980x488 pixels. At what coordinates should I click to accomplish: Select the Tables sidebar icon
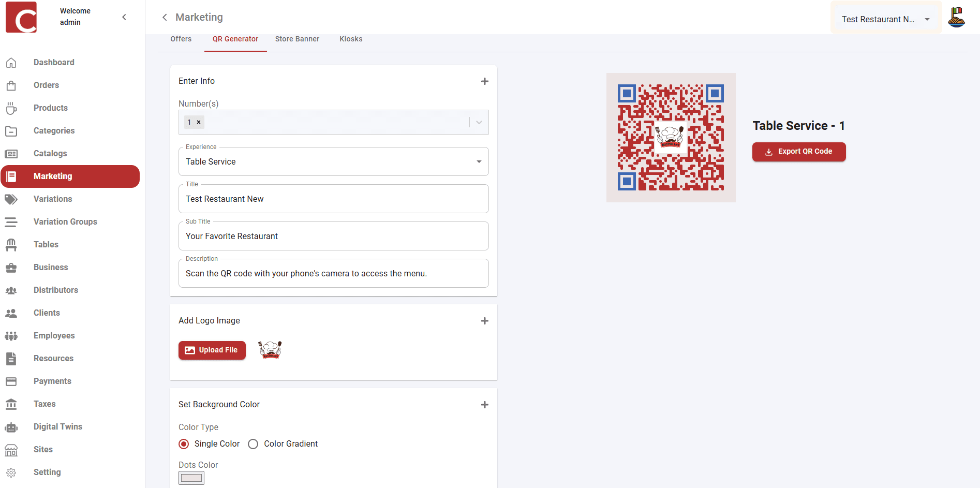coord(11,244)
